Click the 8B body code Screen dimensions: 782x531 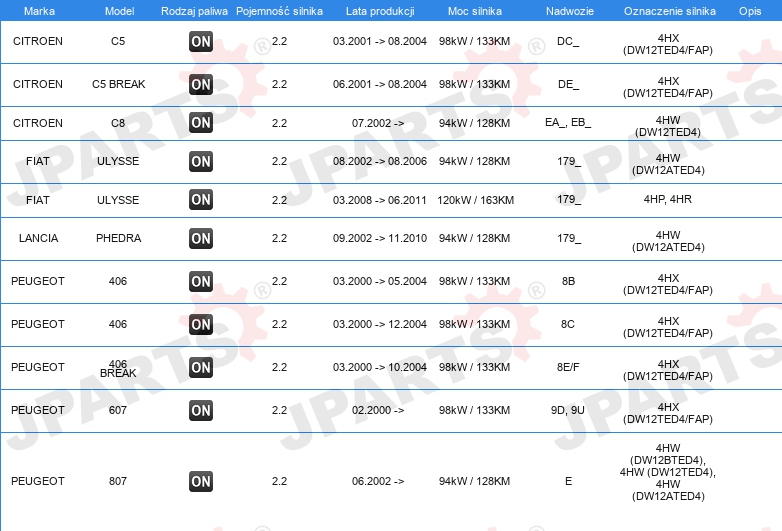click(568, 281)
